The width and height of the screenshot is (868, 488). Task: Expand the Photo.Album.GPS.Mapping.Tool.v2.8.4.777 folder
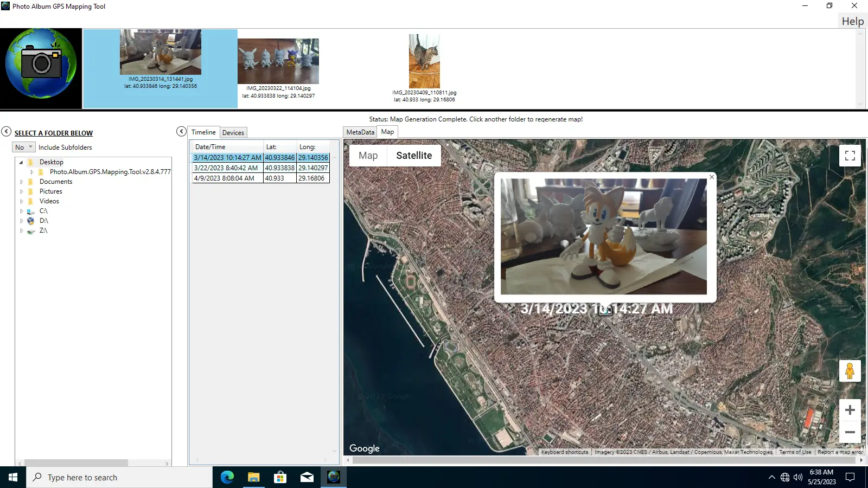click(x=31, y=171)
